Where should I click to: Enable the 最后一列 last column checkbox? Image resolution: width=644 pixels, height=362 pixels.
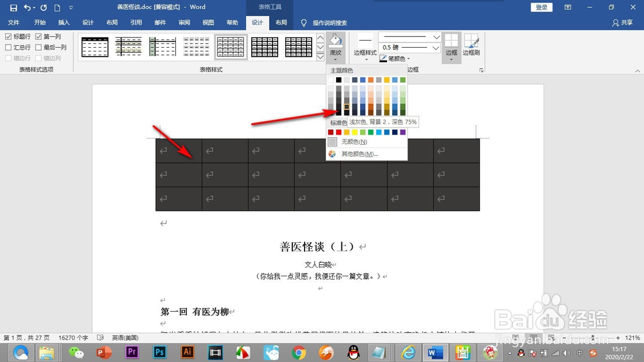click(39, 47)
